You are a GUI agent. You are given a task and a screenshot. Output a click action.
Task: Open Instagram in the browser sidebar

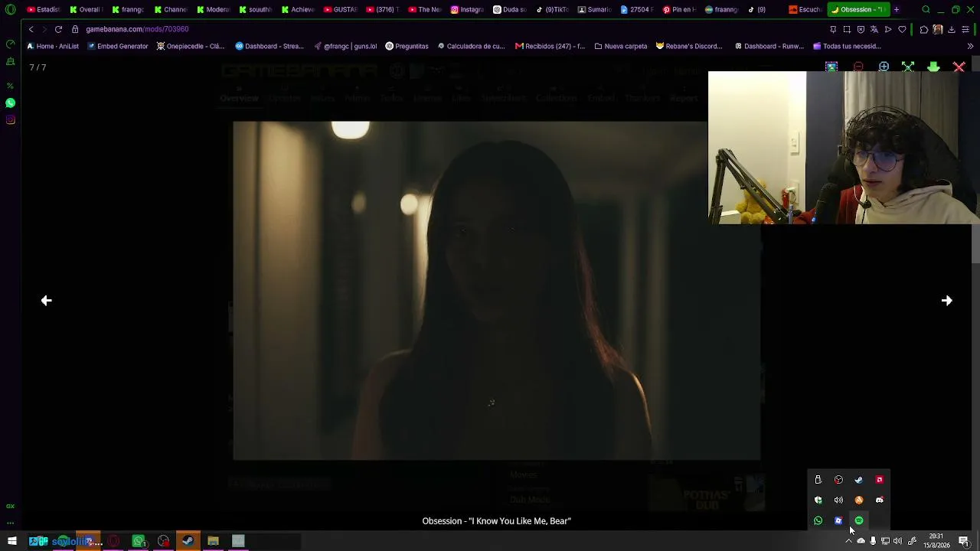[x=11, y=119]
